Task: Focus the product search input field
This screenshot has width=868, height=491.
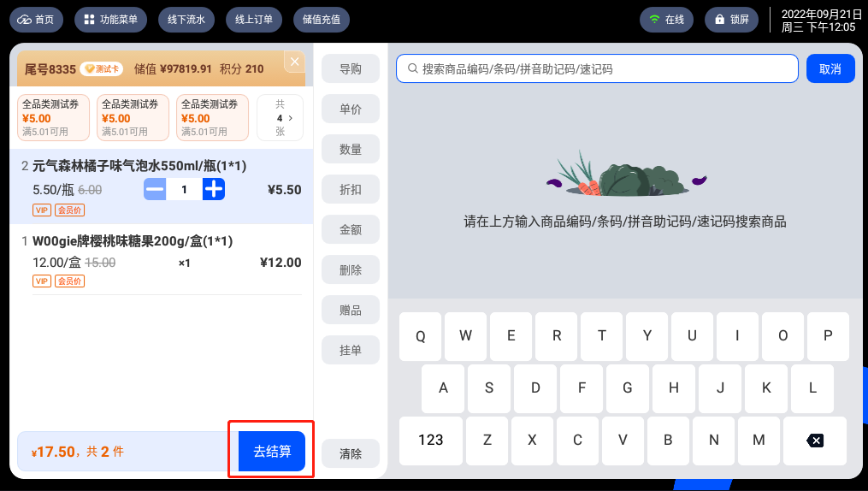Action: 597,68
